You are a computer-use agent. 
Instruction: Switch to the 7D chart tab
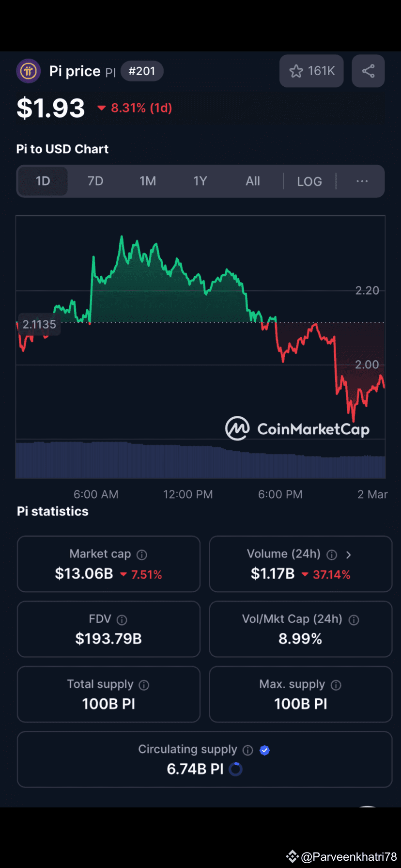click(95, 181)
